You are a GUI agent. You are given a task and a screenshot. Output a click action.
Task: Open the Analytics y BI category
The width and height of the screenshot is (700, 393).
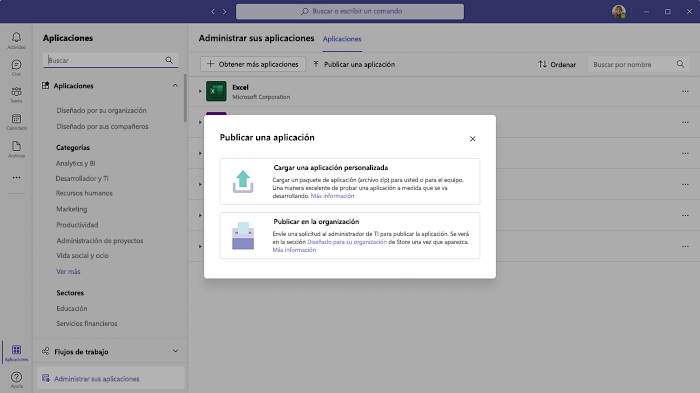75,163
